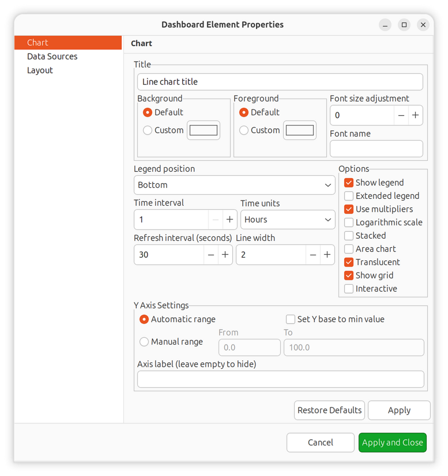Select the Manual range radio button
Image resolution: width=448 pixels, height=476 pixels.
coord(144,342)
